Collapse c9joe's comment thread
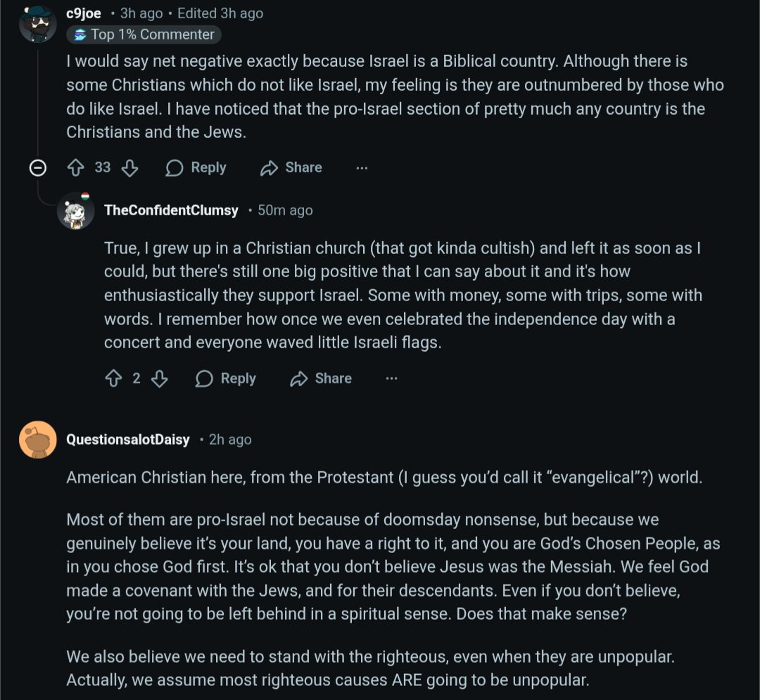The height and width of the screenshot is (700, 760). point(38,167)
